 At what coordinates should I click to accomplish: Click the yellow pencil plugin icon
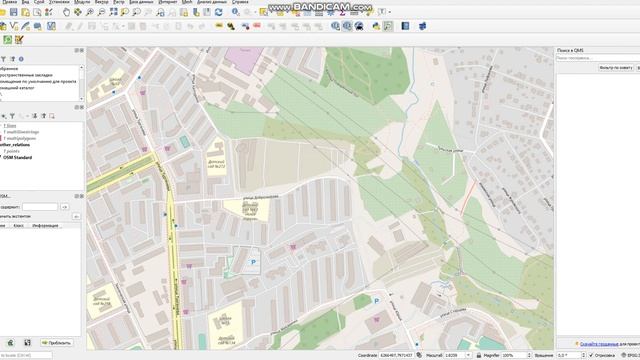(19, 40)
